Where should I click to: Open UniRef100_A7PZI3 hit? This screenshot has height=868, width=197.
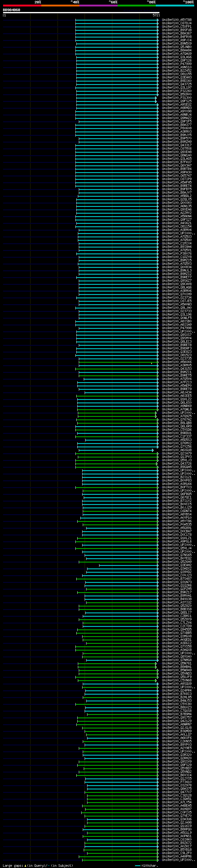pos(177,382)
